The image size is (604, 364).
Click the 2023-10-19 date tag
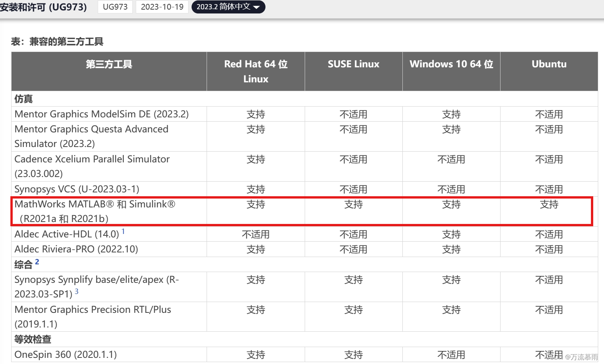162,7
